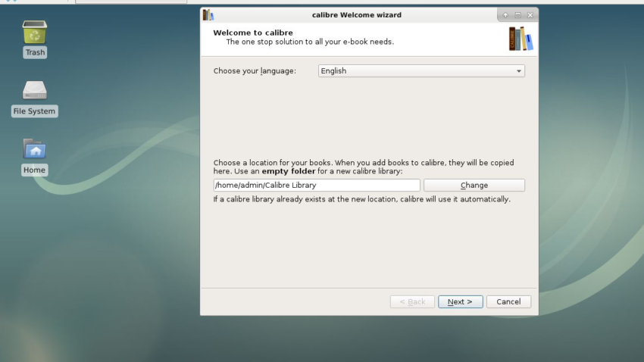Click the Next button
This screenshot has height=362, width=644.
tap(460, 301)
